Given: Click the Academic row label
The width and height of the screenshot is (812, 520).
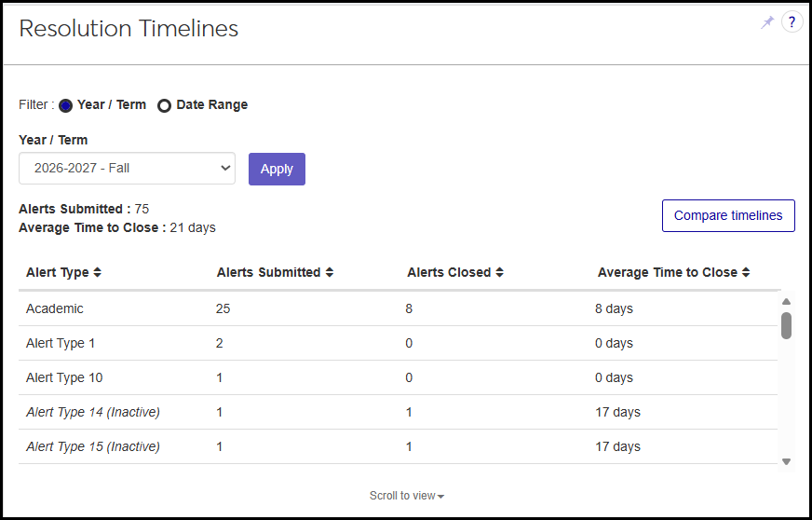Looking at the screenshot, I should coord(54,308).
